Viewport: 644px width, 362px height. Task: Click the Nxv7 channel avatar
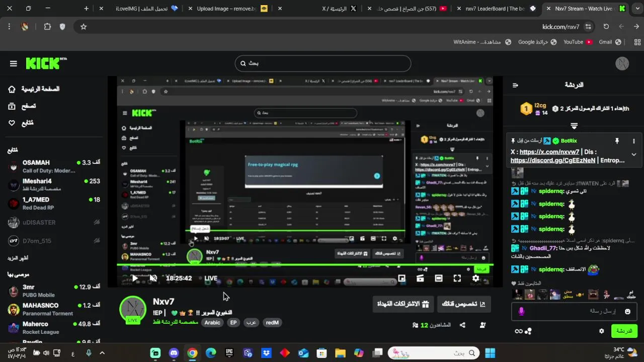pos(133,309)
